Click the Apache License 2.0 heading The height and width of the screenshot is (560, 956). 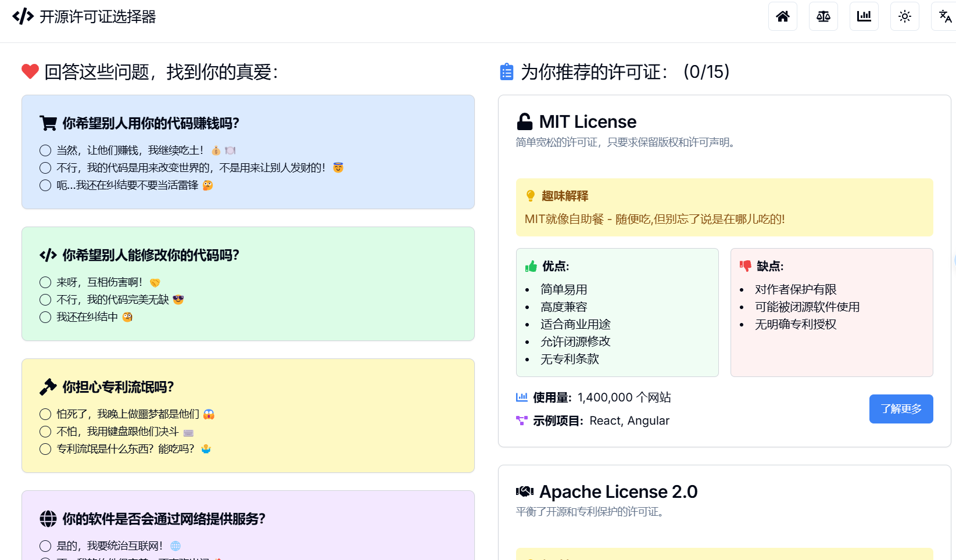[618, 491]
